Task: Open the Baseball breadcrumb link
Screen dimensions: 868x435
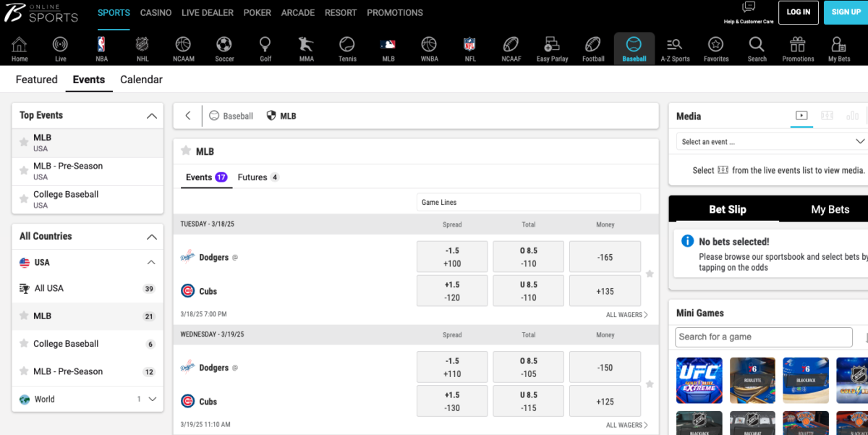Action: click(x=231, y=116)
